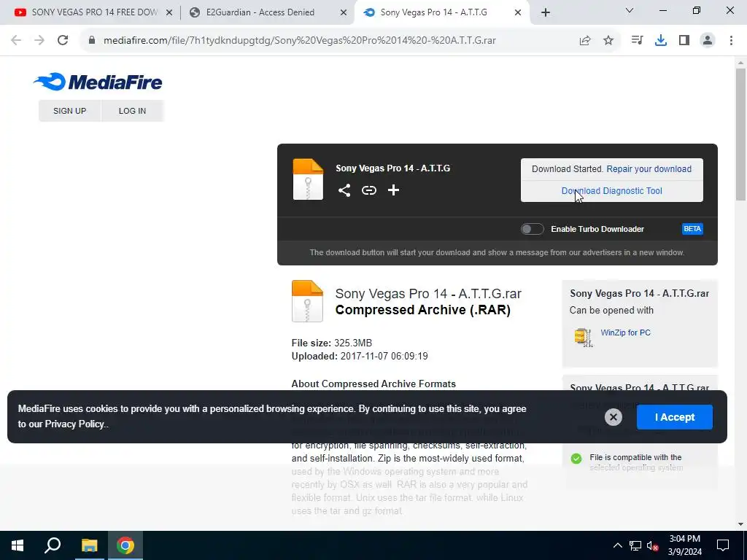Viewport: 747px width, 560px height.
Task: Click 'File size: 325.3MB' text
Action: tap(332, 343)
